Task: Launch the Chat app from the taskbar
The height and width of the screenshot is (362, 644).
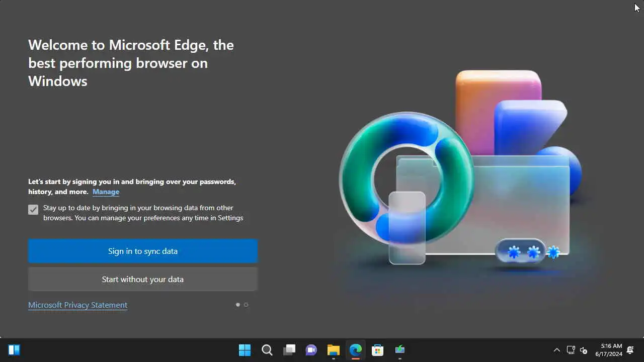Action: tap(311, 350)
